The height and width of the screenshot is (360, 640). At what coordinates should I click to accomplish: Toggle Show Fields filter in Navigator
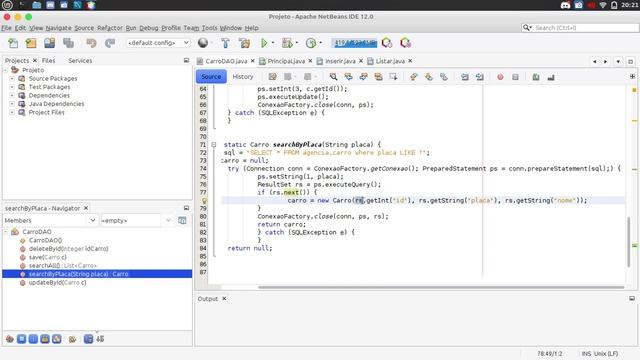coord(22,339)
